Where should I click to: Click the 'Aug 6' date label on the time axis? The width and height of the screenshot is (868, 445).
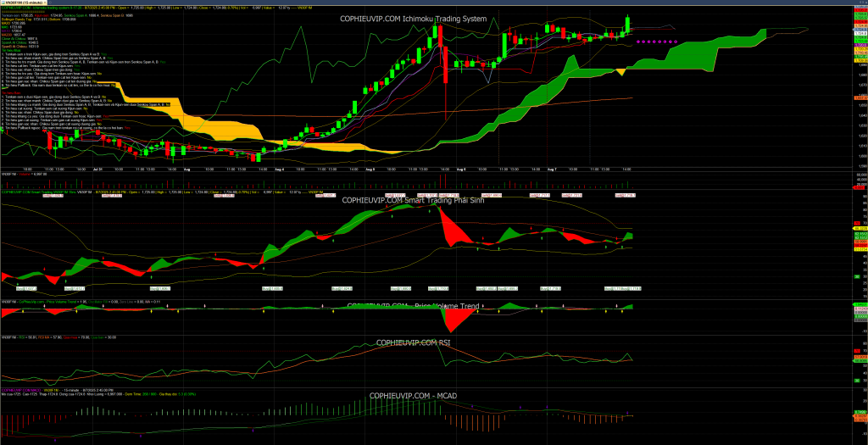click(460, 170)
